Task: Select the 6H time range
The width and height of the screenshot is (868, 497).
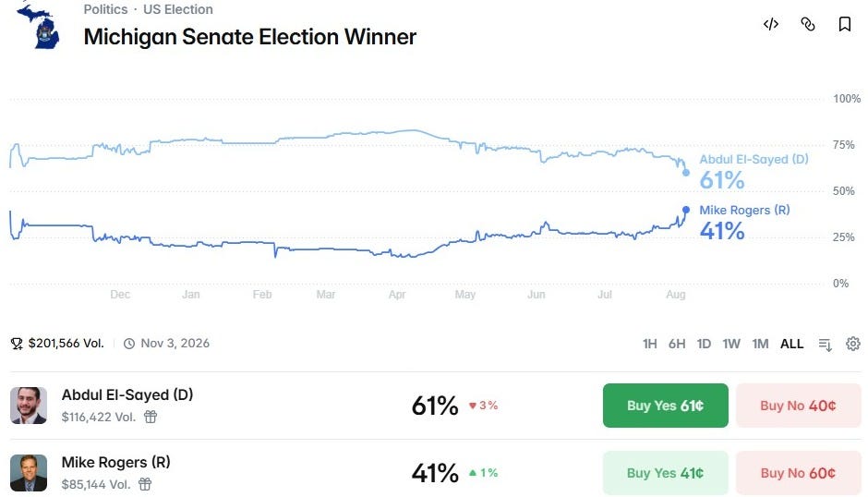Action: (x=677, y=344)
